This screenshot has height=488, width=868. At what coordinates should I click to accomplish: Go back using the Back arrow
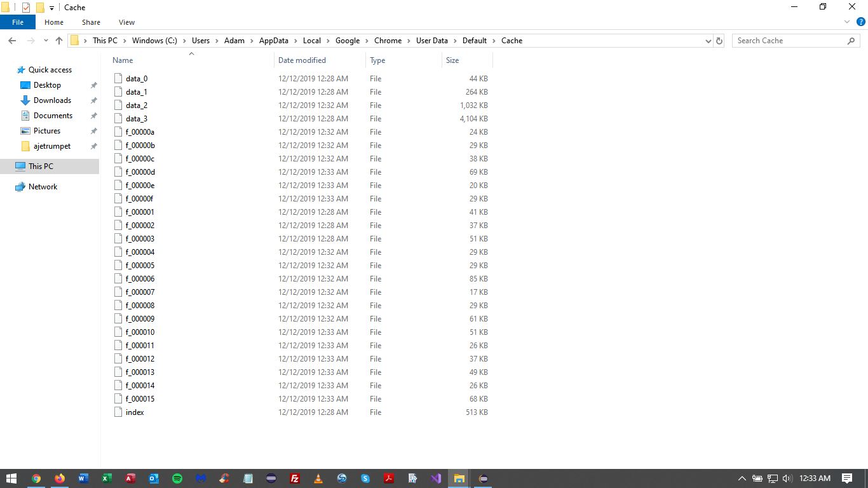[12, 41]
